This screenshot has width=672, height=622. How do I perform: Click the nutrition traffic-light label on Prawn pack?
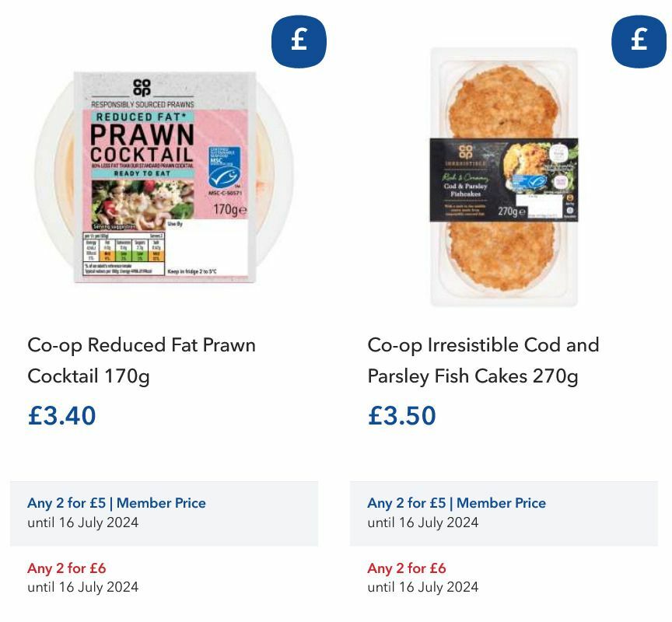pos(124,253)
